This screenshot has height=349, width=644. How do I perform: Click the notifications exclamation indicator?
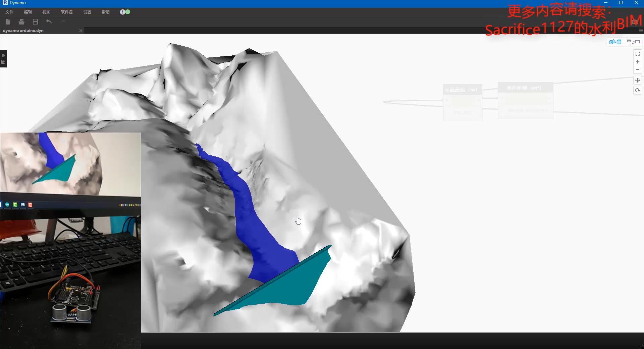pos(123,12)
